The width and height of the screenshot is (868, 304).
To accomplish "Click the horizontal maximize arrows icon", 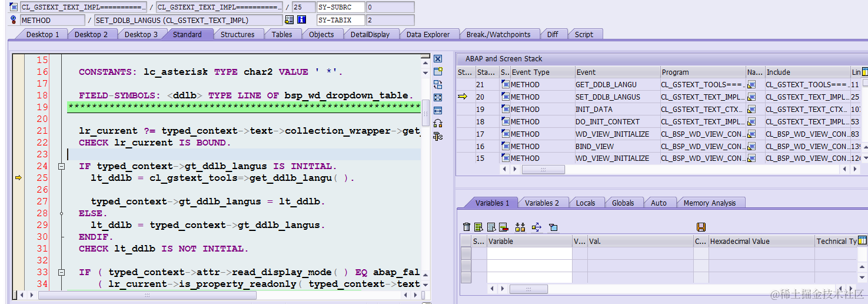I will 437,111.
